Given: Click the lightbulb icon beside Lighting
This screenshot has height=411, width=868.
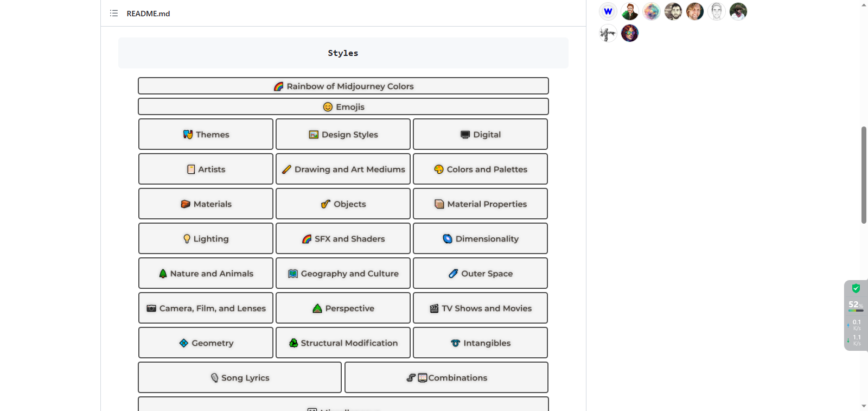Looking at the screenshot, I should coord(187,239).
